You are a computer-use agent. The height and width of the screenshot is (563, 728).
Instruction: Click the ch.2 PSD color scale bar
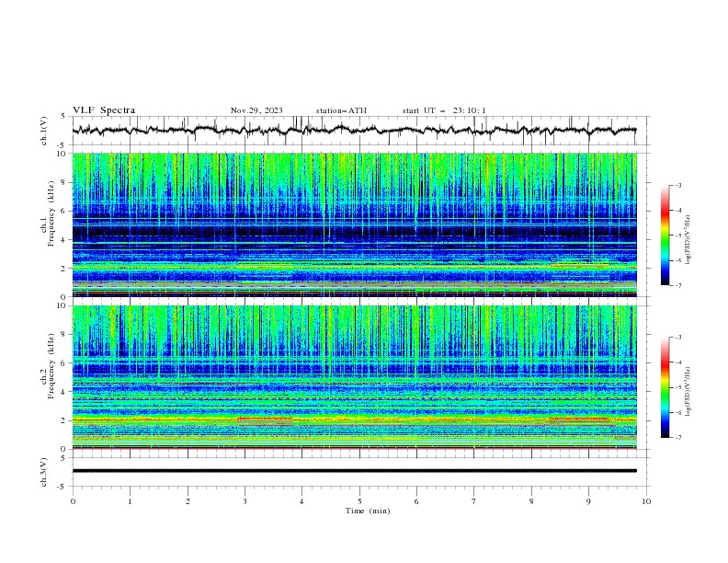(665, 387)
